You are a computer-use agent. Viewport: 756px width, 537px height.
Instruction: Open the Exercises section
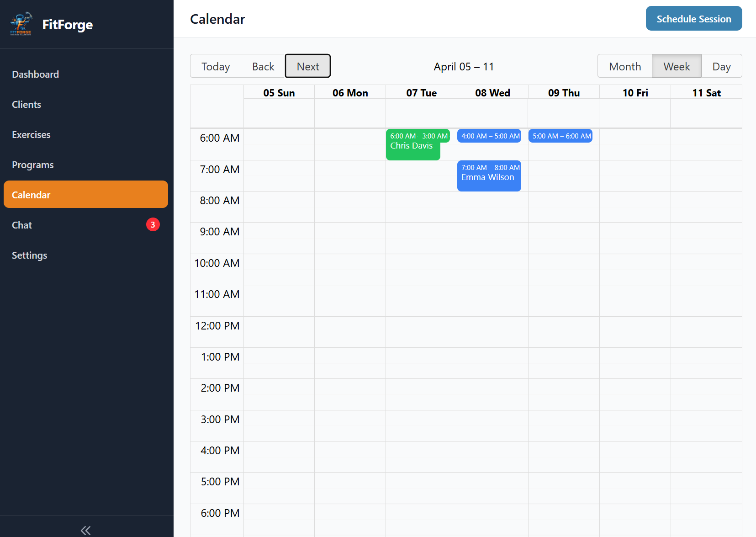point(31,134)
